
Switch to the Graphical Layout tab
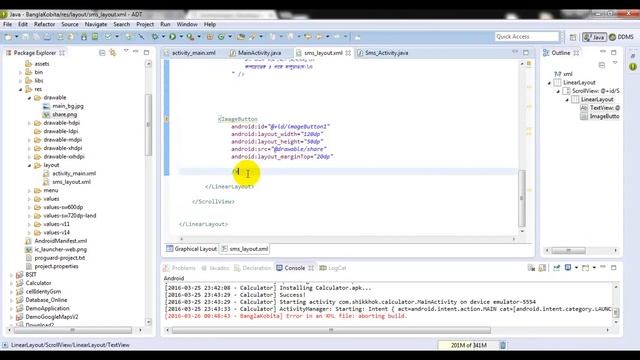[191, 249]
